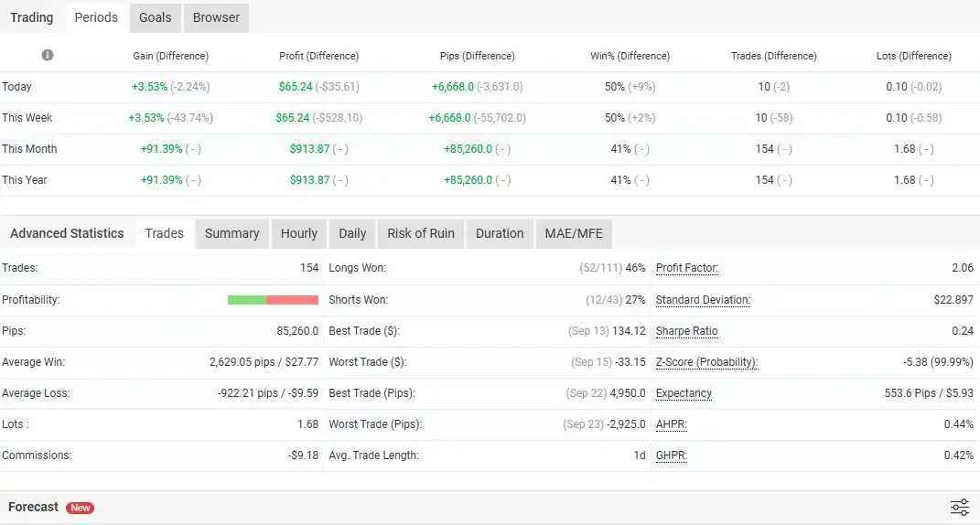The width and height of the screenshot is (980, 525).
Task: Open the MAE/MFE tab
Action: 574,233
